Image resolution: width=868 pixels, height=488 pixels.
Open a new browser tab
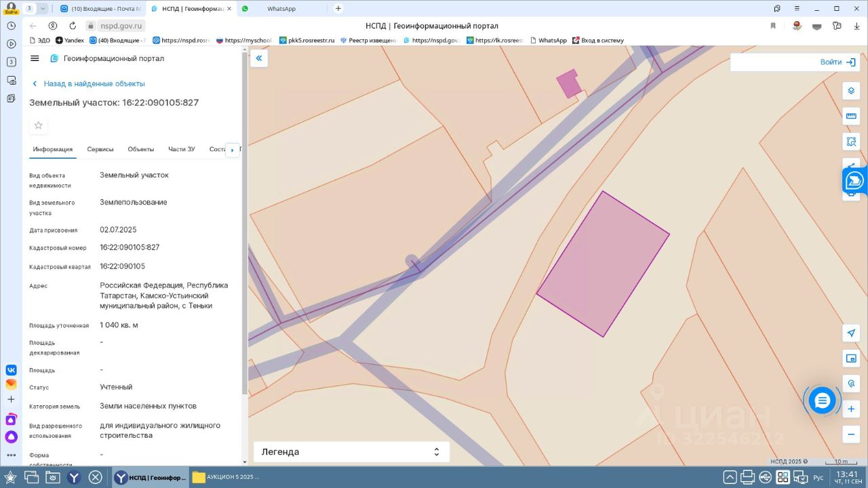click(x=338, y=8)
